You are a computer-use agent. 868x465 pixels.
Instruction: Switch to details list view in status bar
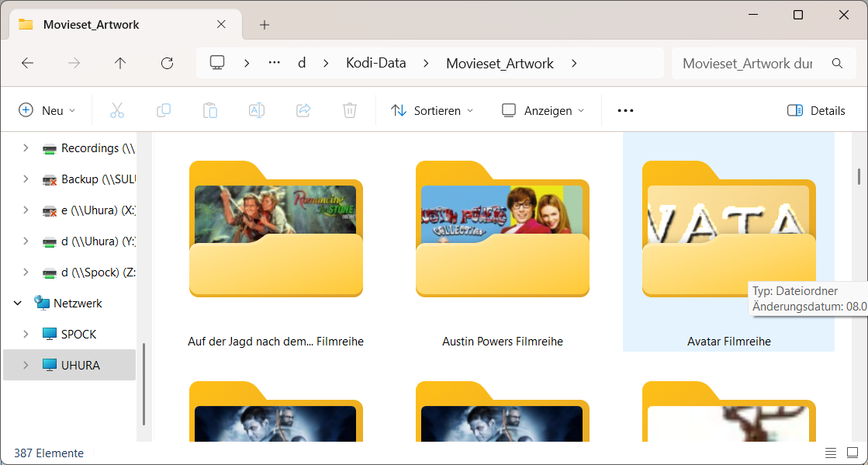coord(831,453)
